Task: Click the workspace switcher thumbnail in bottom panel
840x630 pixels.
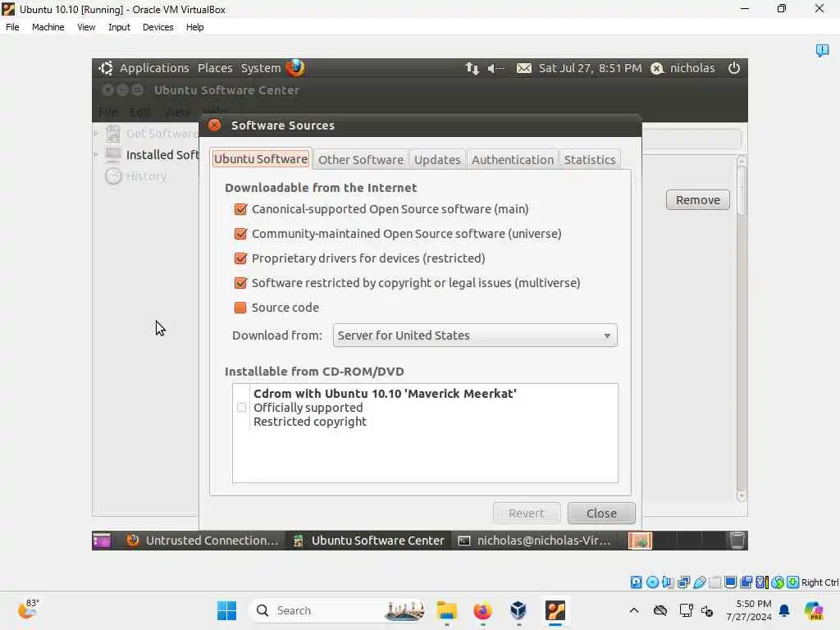Action: [x=640, y=541]
